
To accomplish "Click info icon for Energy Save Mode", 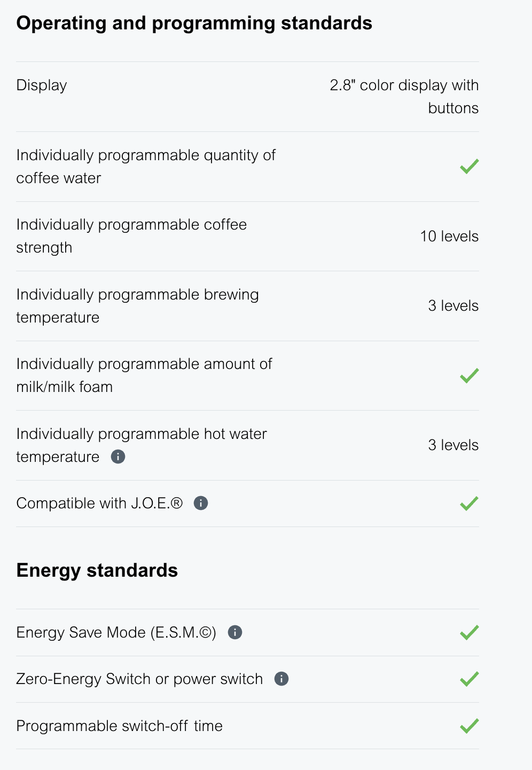I will pyautogui.click(x=235, y=632).
